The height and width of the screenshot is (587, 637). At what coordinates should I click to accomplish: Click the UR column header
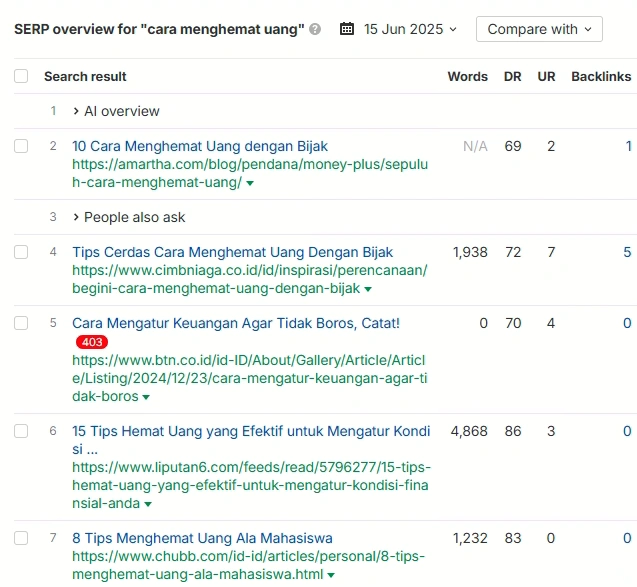tap(546, 76)
